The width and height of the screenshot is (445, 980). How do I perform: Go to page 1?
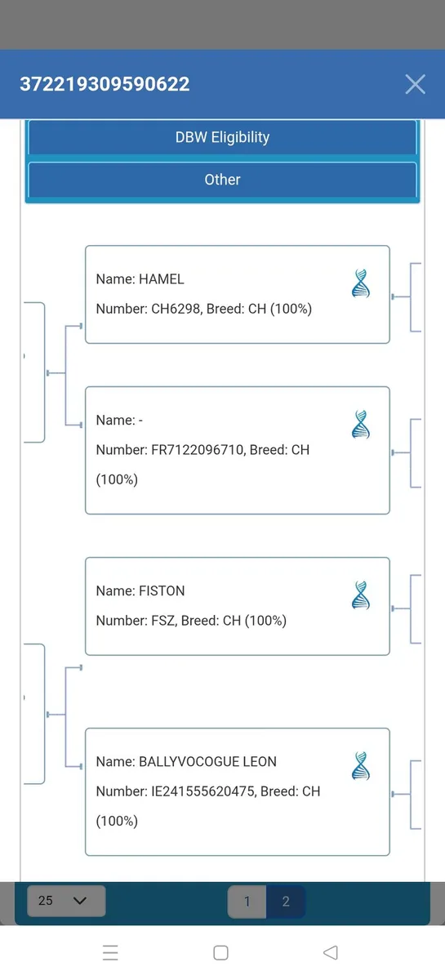coord(247,902)
